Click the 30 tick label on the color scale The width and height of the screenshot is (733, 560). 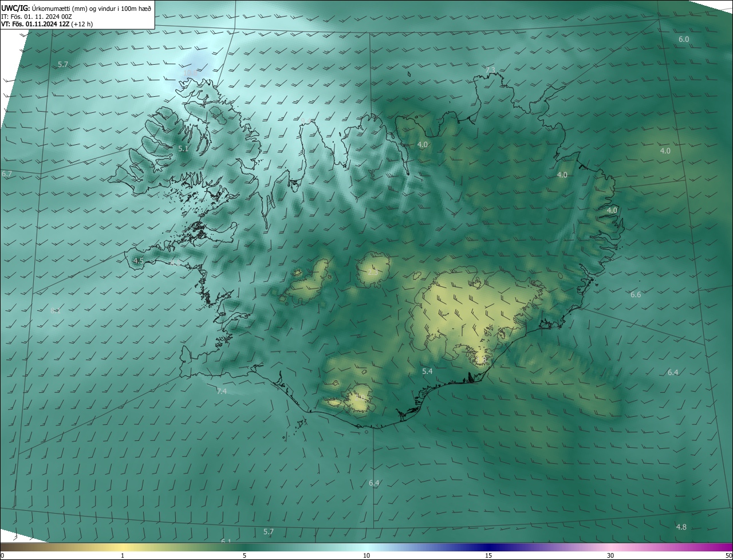click(610, 555)
